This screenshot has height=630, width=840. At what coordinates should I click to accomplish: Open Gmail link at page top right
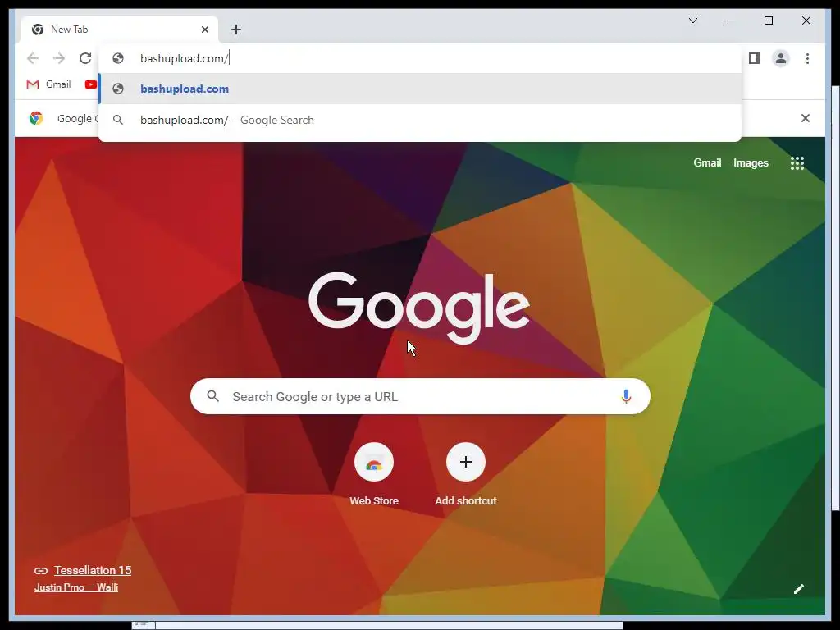click(707, 163)
